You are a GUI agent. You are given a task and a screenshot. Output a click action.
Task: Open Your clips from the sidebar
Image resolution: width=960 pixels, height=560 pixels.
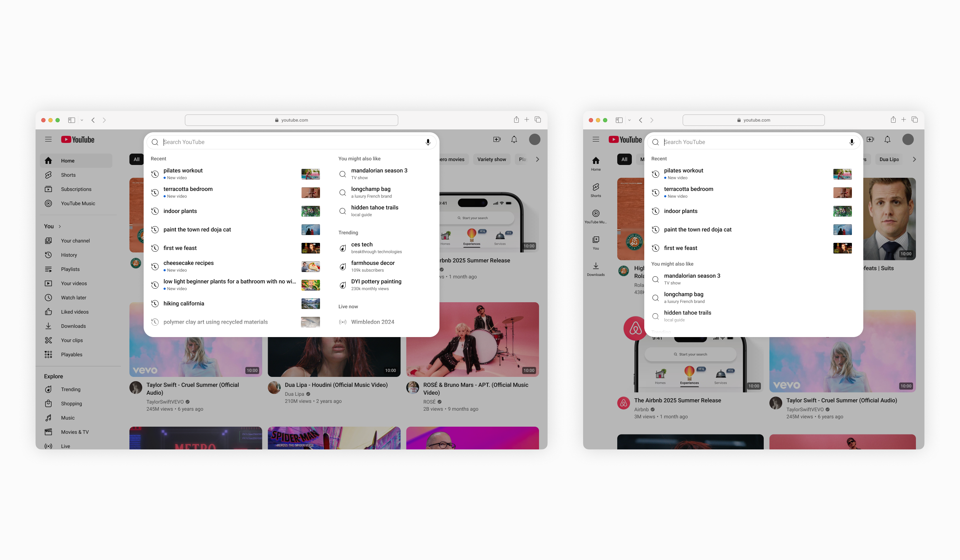pos(71,340)
